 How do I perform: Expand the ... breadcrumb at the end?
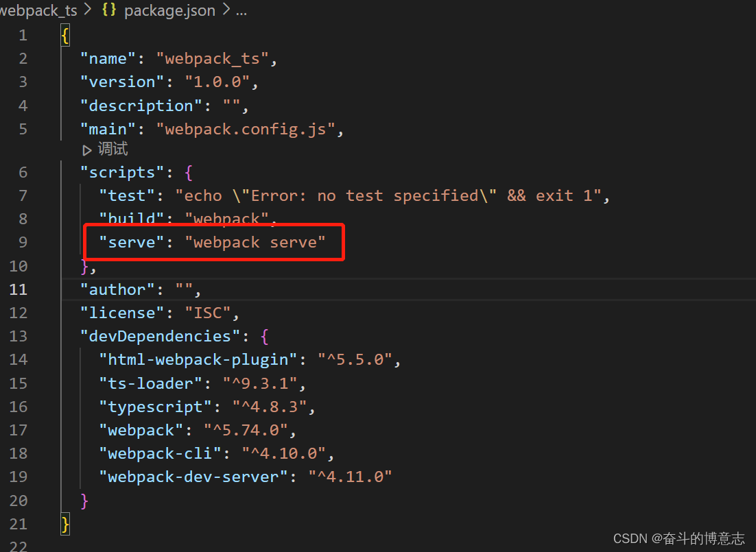(241, 10)
